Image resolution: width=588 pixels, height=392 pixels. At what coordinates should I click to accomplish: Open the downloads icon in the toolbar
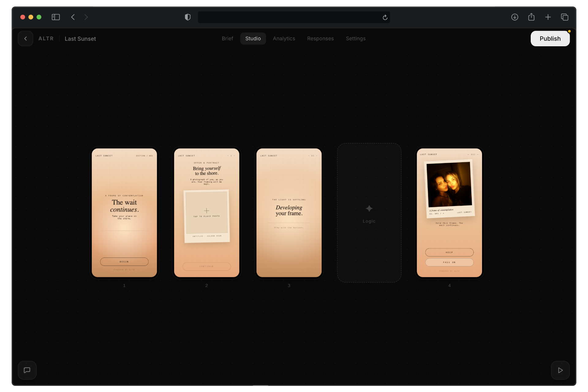click(x=515, y=17)
